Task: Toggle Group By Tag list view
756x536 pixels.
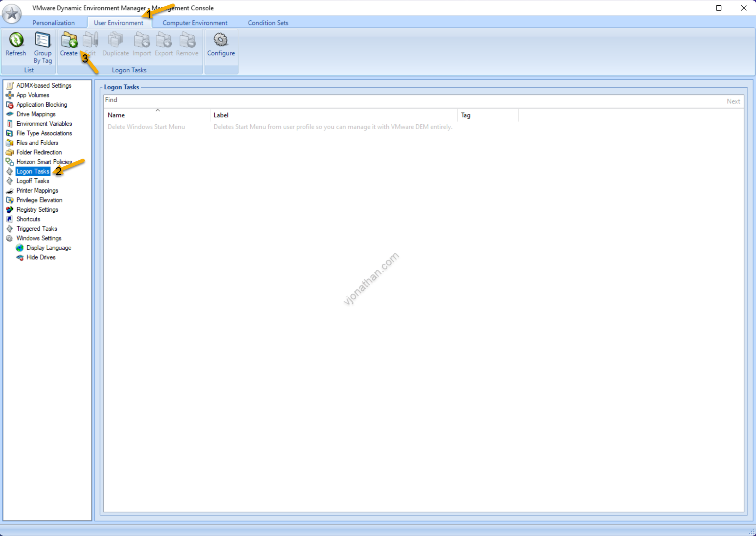Action: [43, 48]
